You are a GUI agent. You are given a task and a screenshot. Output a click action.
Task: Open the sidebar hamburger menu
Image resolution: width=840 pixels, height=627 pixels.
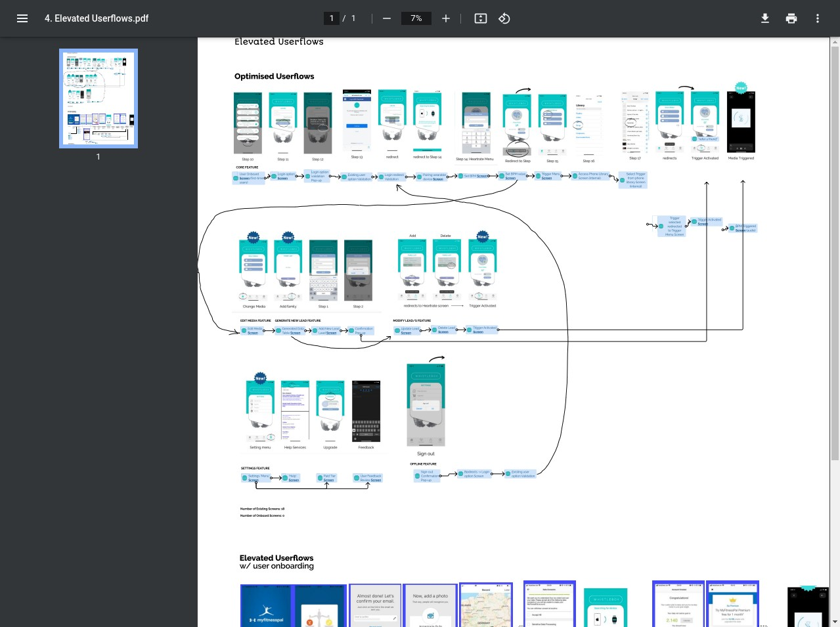pyautogui.click(x=22, y=18)
